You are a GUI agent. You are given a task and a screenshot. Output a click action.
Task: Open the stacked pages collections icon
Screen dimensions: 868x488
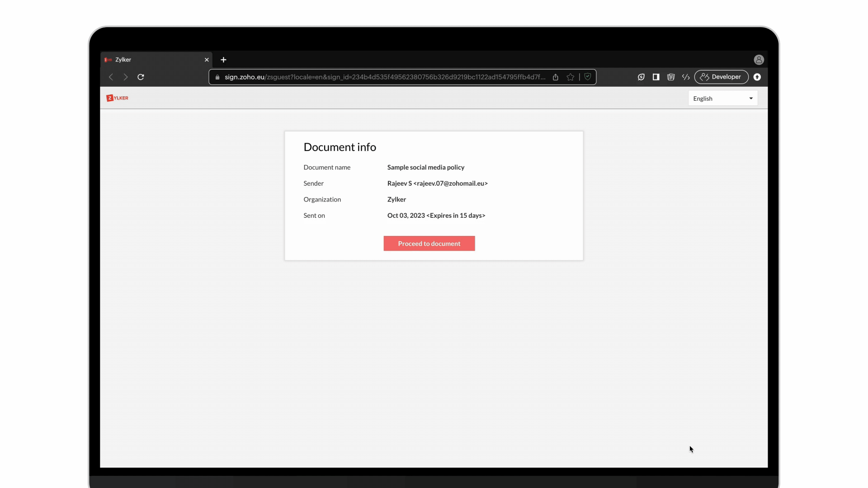[x=671, y=77]
